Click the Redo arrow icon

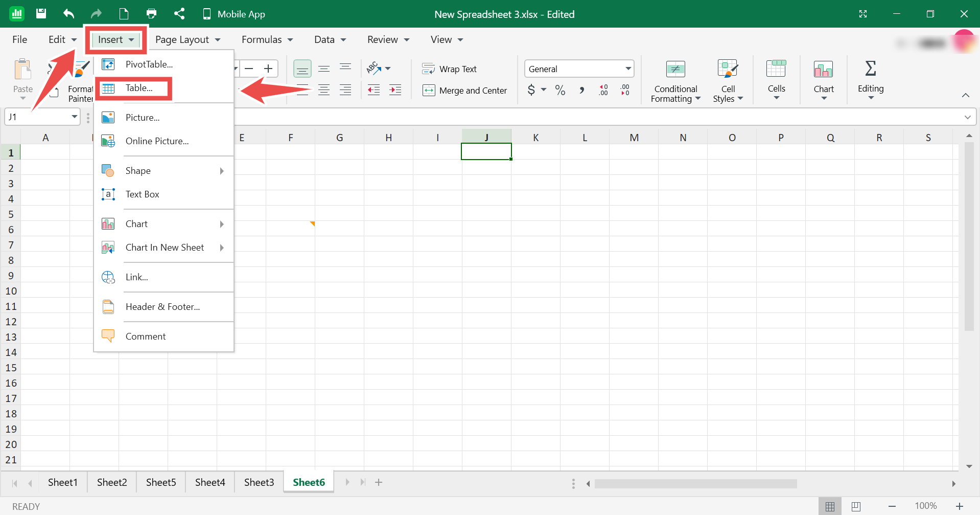[x=96, y=14]
